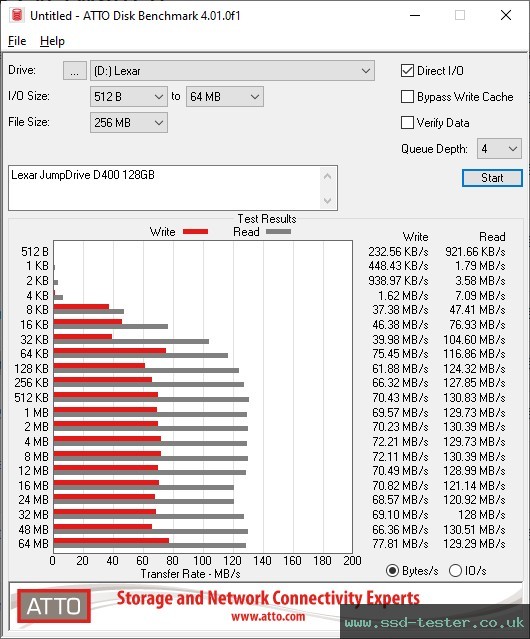Click the 130.83 MB/s read value
This screenshot has height=639, width=530.
pos(474,398)
